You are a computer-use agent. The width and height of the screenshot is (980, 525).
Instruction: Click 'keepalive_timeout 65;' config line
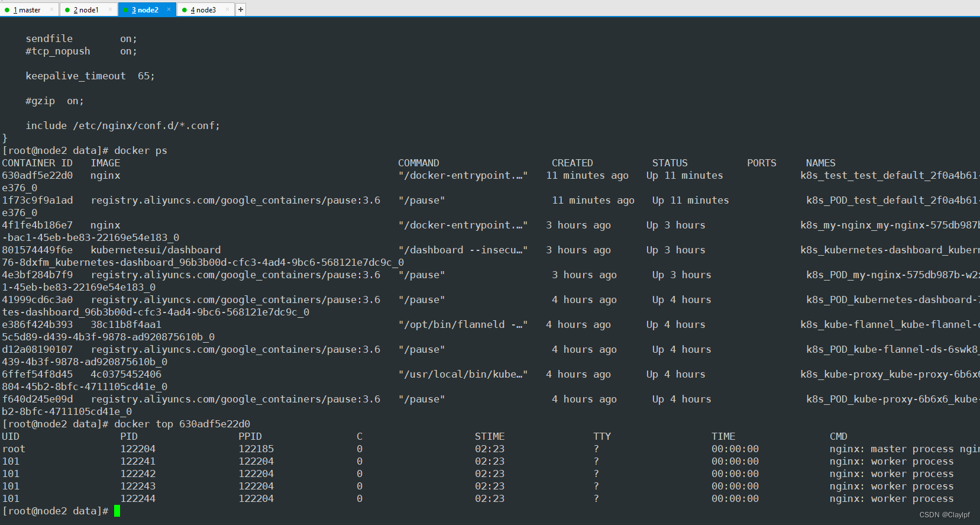(x=90, y=76)
